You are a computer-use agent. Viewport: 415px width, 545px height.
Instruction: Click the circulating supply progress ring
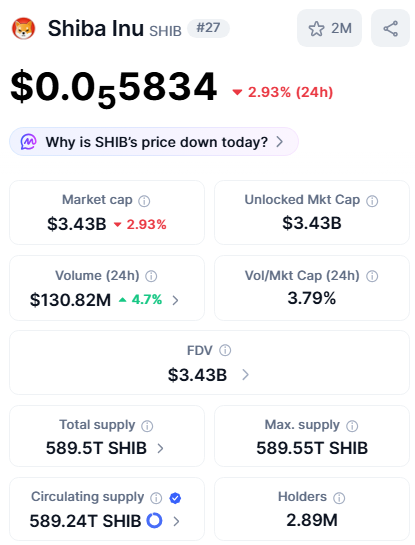pos(154,520)
